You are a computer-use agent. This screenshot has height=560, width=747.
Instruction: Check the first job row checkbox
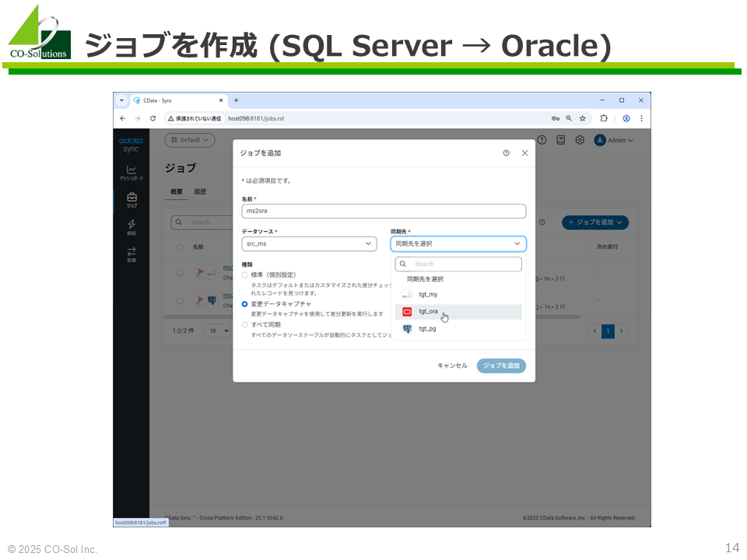coord(180,273)
